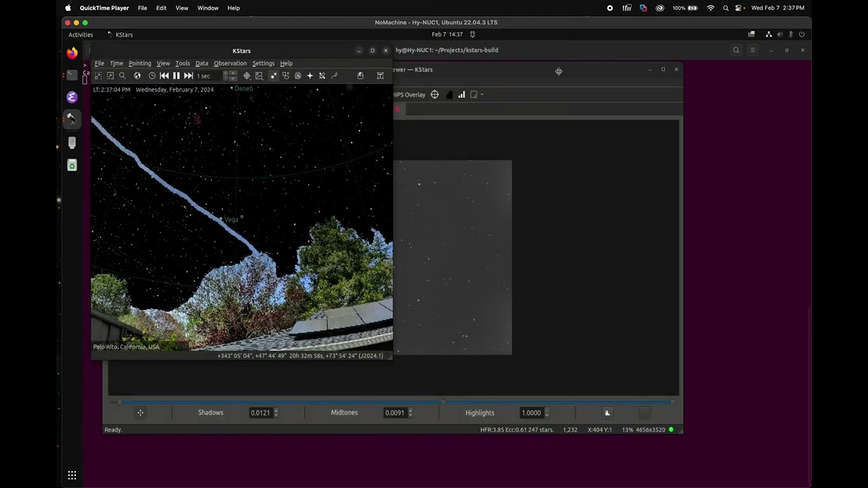
Task: Click the selection rectangle icon in FITS toolbar
Action: (474, 95)
